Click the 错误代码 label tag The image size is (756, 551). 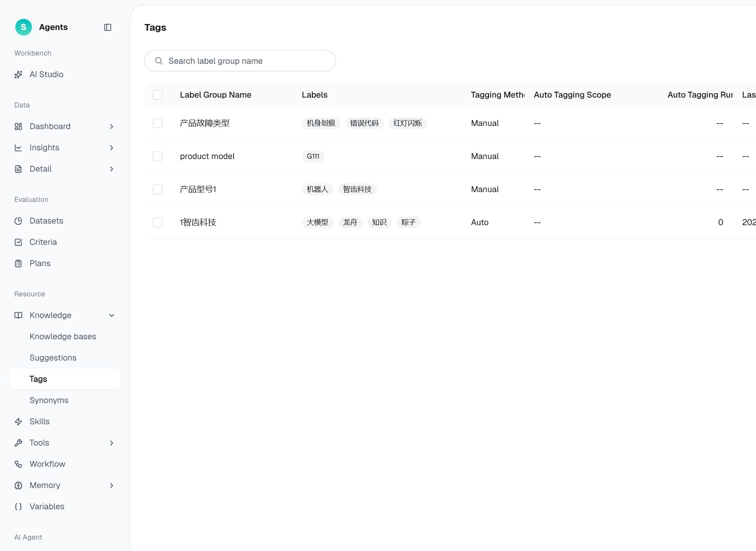pyautogui.click(x=365, y=123)
